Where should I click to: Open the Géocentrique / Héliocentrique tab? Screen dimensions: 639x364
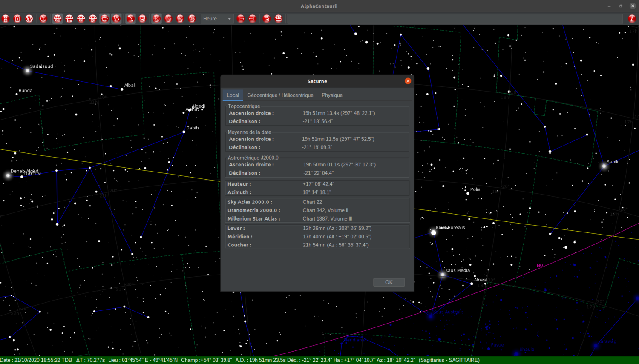tap(280, 95)
